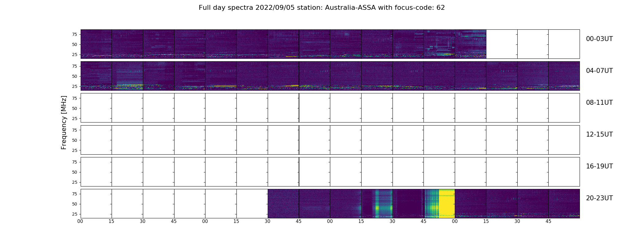644x245 pixels.
Task: Click the last spectrogram panel of 20-23UT row
Action: click(564, 204)
